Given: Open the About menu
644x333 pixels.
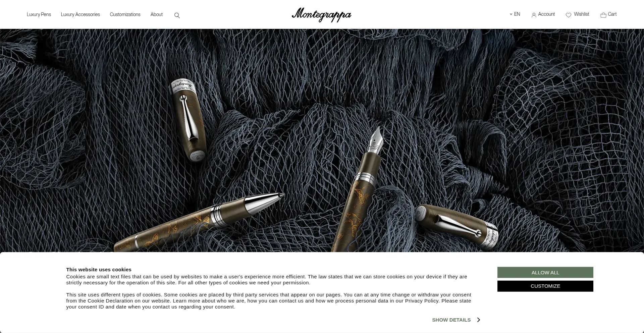Looking at the screenshot, I should pos(157,14).
